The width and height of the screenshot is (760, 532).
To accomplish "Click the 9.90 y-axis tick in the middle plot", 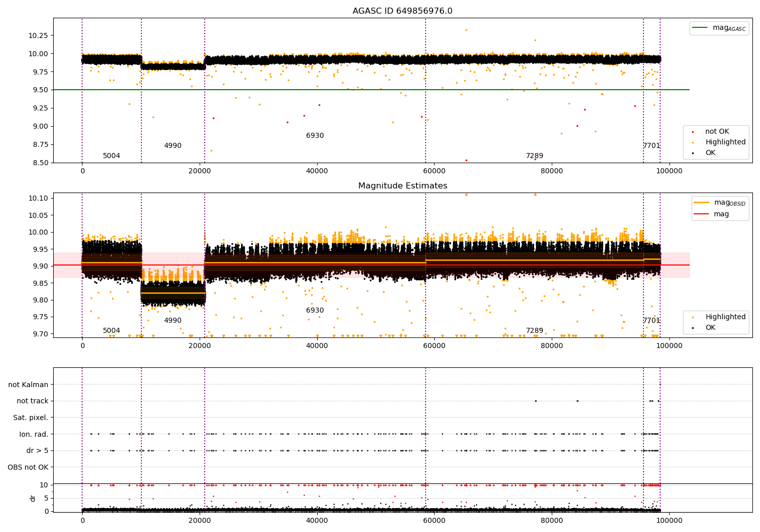I will coord(40,266).
